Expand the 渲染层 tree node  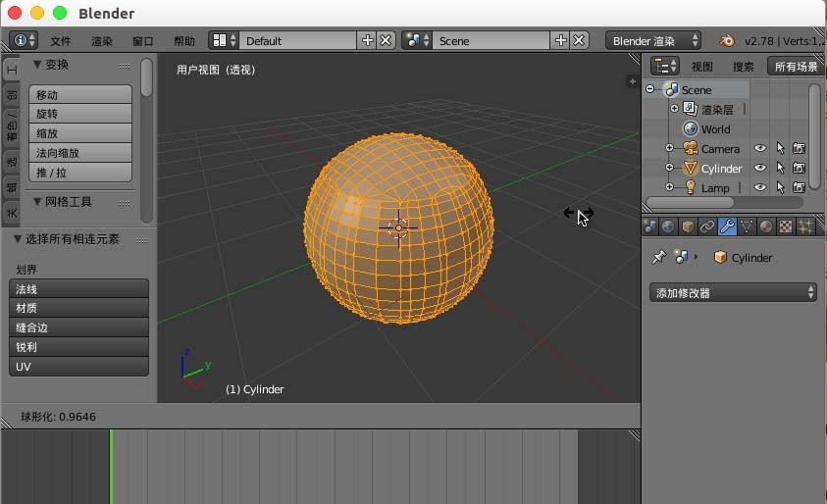tap(674, 109)
